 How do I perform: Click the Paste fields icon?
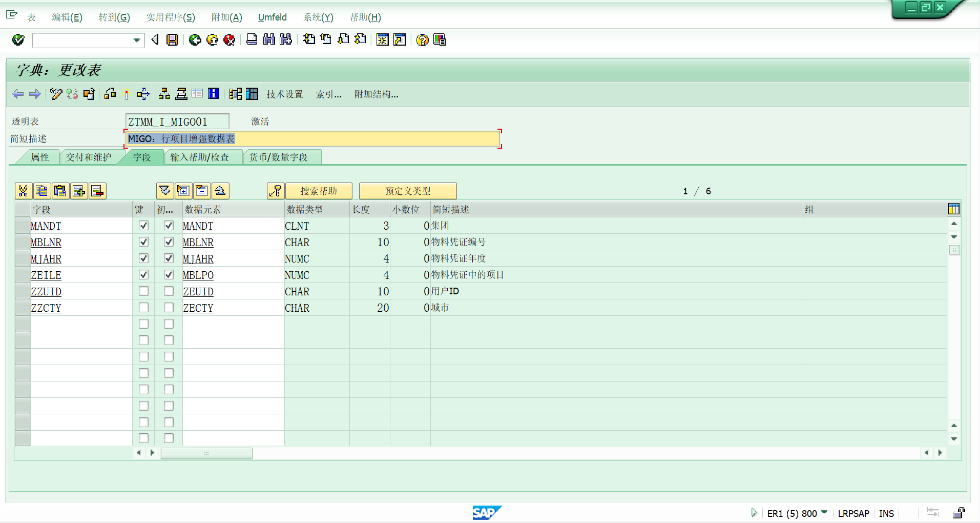point(60,191)
